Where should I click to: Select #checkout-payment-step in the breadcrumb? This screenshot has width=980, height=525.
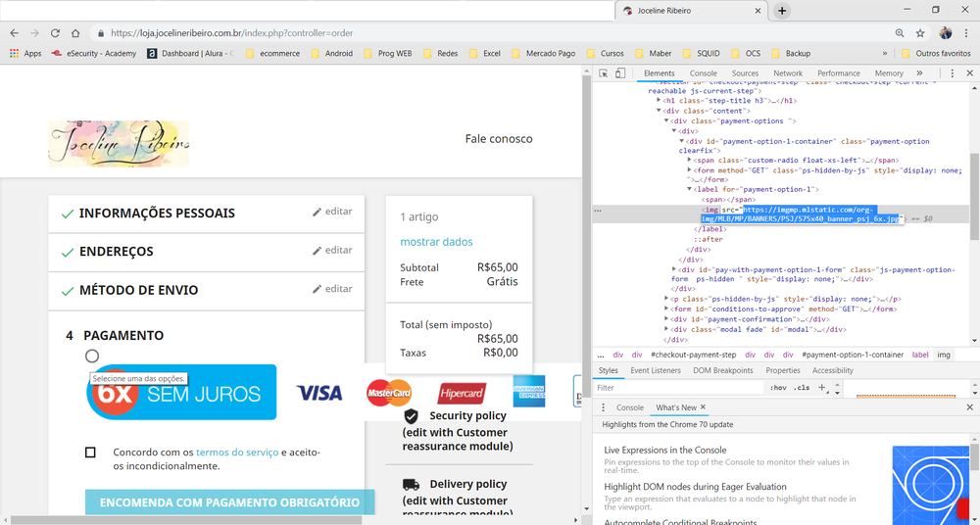click(x=693, y=355)
